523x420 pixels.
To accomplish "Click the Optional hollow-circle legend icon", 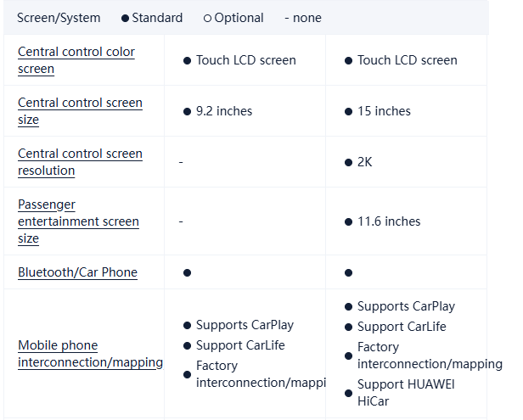I will (x=207, y=18).
